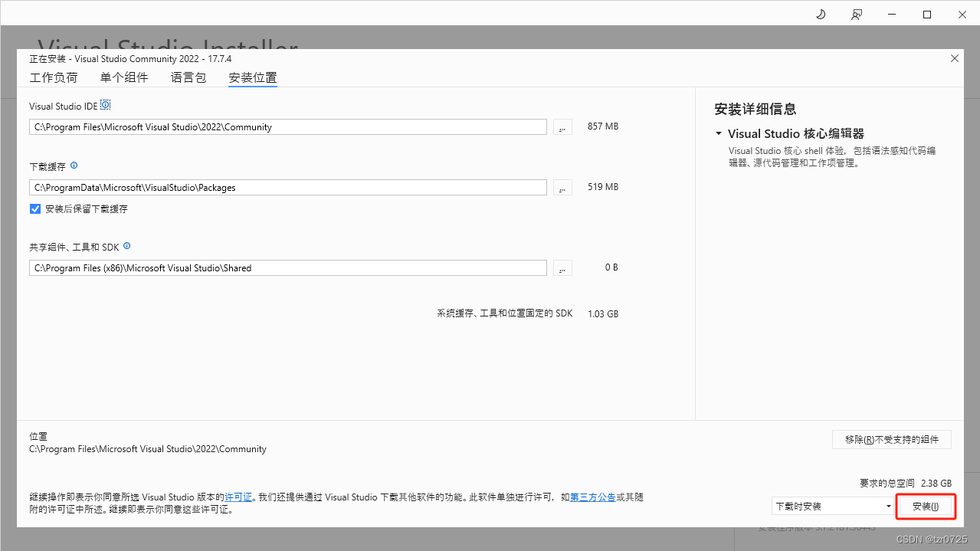This screenshot has width=980, height=551.
Task: Click the 1.03 GB size value
Action: [603, 314]
